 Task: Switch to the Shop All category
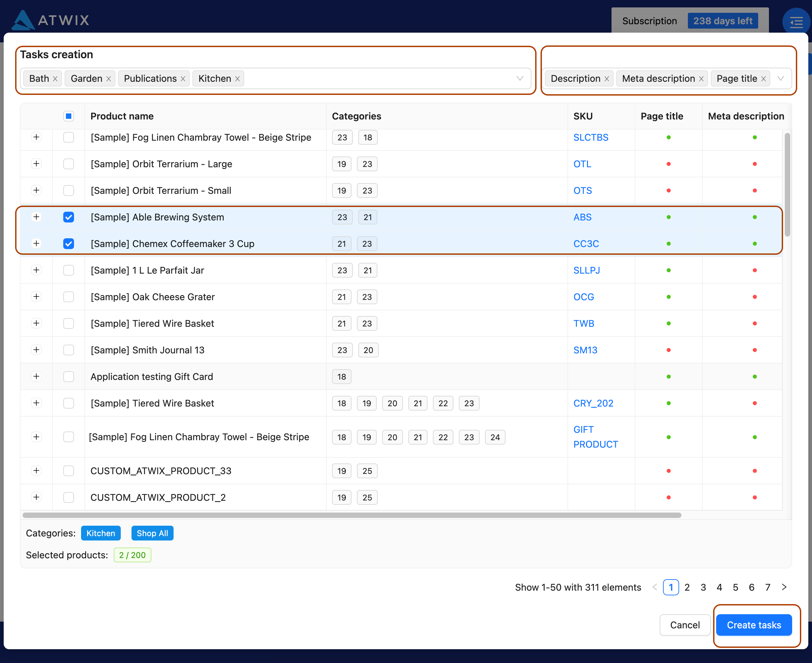pos(152,533)
